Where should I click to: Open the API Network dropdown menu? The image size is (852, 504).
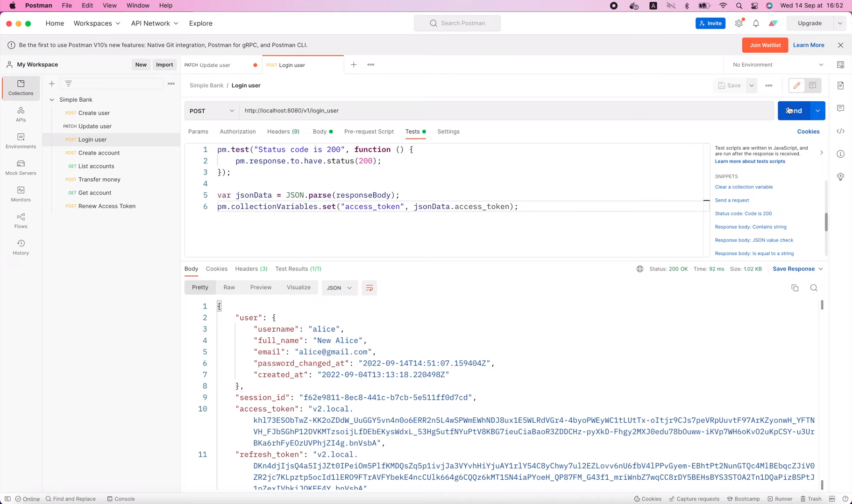[154, 23]
